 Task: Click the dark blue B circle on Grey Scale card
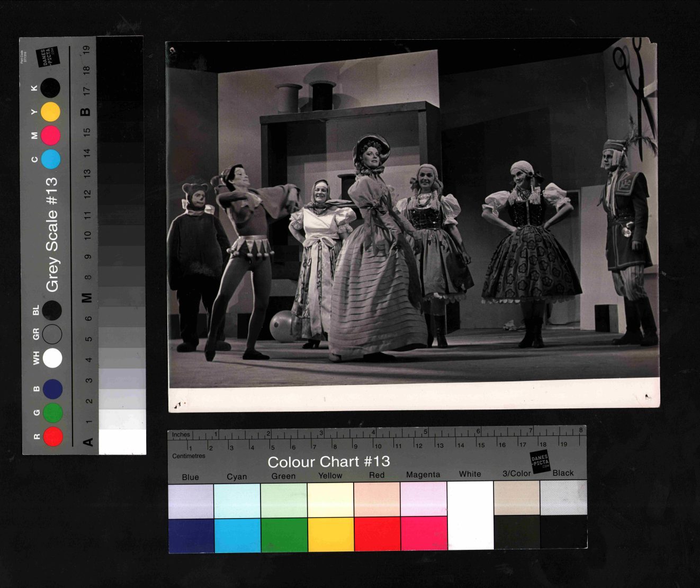[53, 389]
